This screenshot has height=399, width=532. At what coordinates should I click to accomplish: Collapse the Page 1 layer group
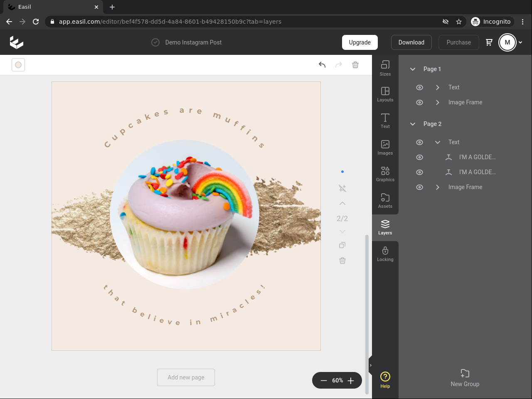(413, 69)
